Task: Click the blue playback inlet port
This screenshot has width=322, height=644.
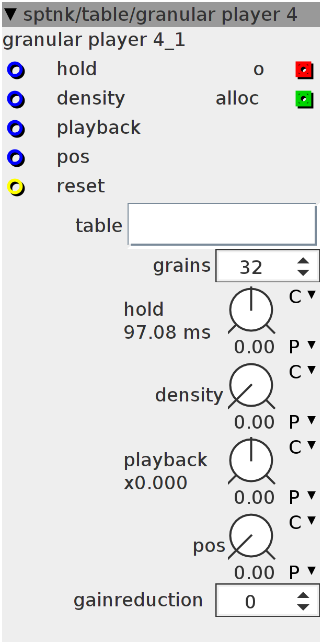Action: pyautogui.click(x=16, y=128)
